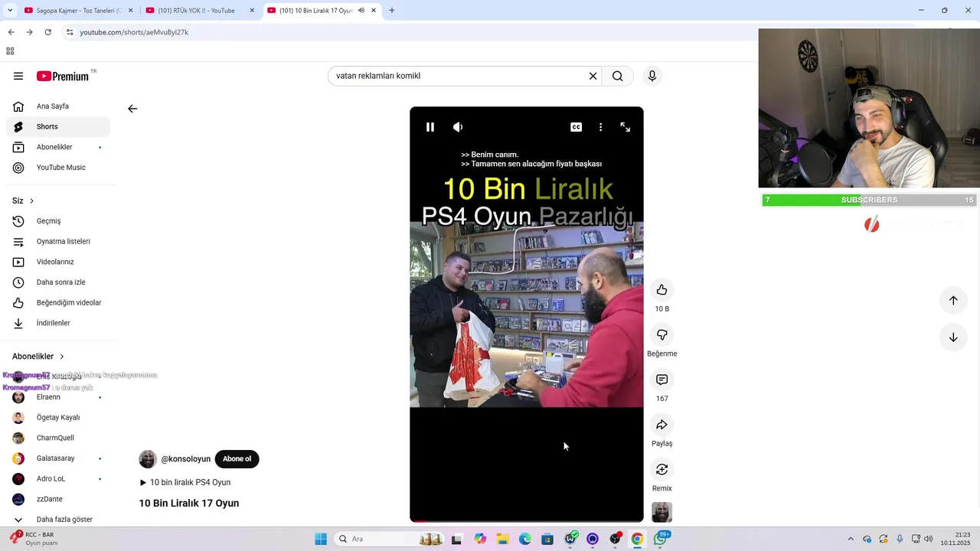Open Abonelikler in sidebar
The height and width of the screenshot is (551, 980).
(x=58, y=147)
